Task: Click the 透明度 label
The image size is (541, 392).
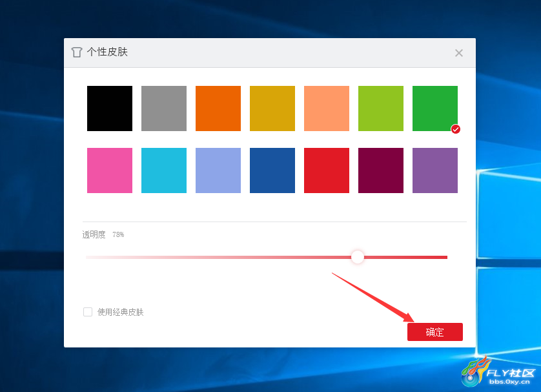Action: pos(94,234)
